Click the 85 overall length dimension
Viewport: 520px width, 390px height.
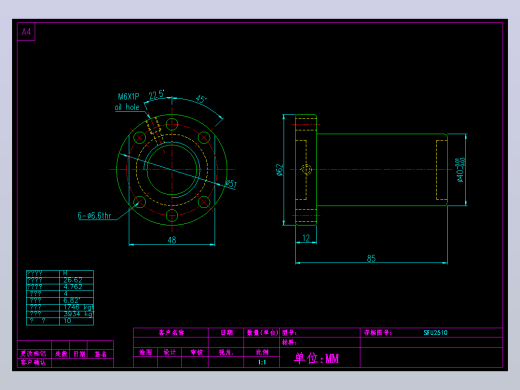pyautogui.click(x=371, y=258)
